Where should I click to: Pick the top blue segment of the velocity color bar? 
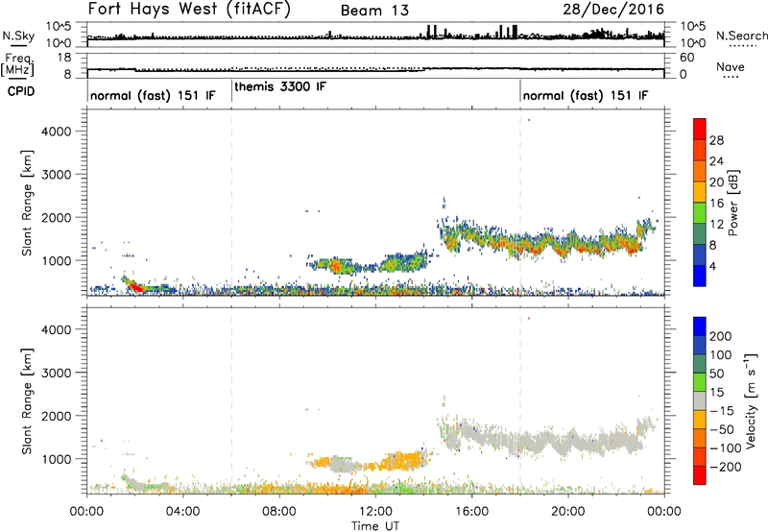[700, 326]
